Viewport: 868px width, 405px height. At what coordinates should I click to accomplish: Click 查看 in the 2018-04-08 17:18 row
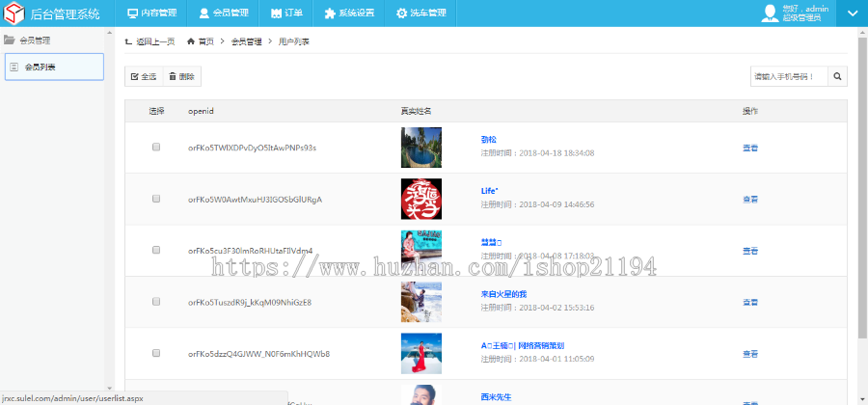click(x=750, y=251)
